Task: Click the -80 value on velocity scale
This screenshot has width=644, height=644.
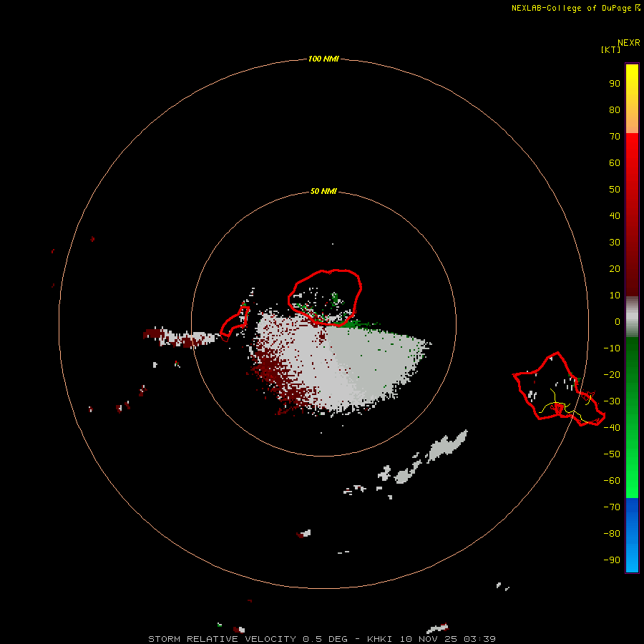Action: pos(612,534)
